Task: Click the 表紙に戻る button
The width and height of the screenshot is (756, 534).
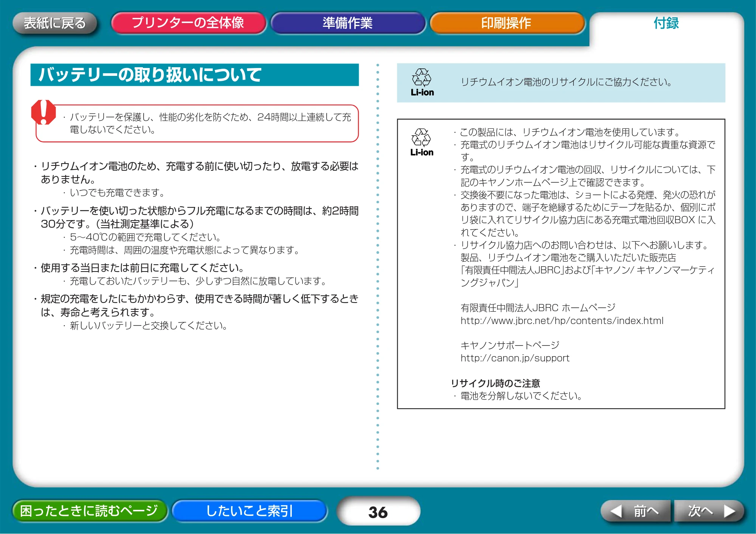Action: tap(55, 23)
